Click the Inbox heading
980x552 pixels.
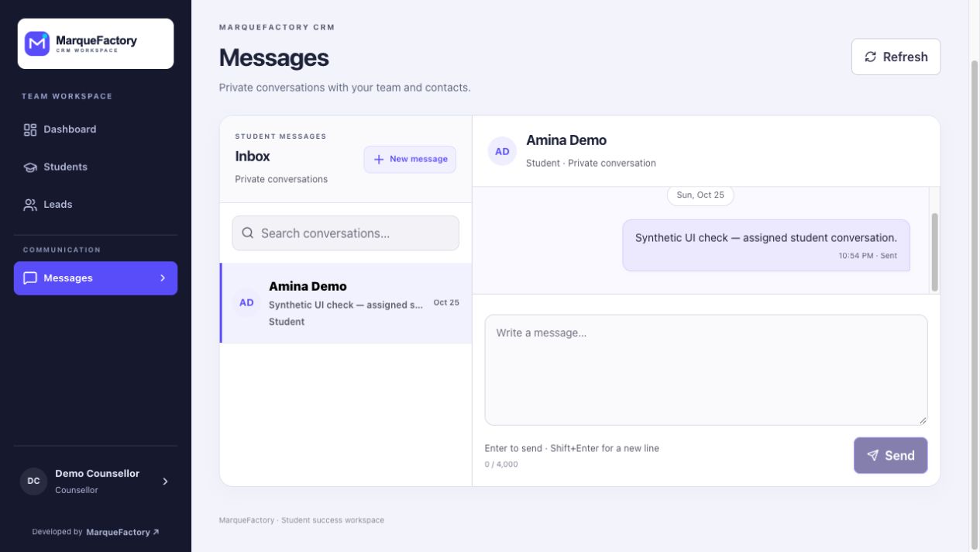click(x=253, y=156)
